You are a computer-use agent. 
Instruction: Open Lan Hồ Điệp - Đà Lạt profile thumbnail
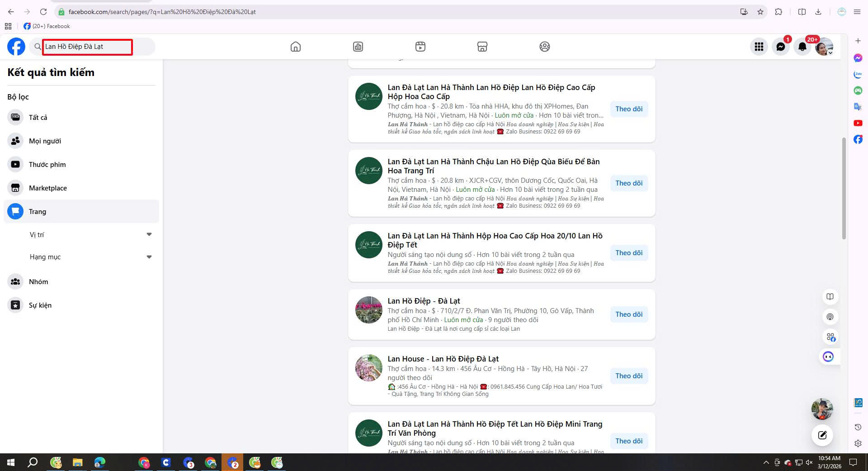pos(369,310)
